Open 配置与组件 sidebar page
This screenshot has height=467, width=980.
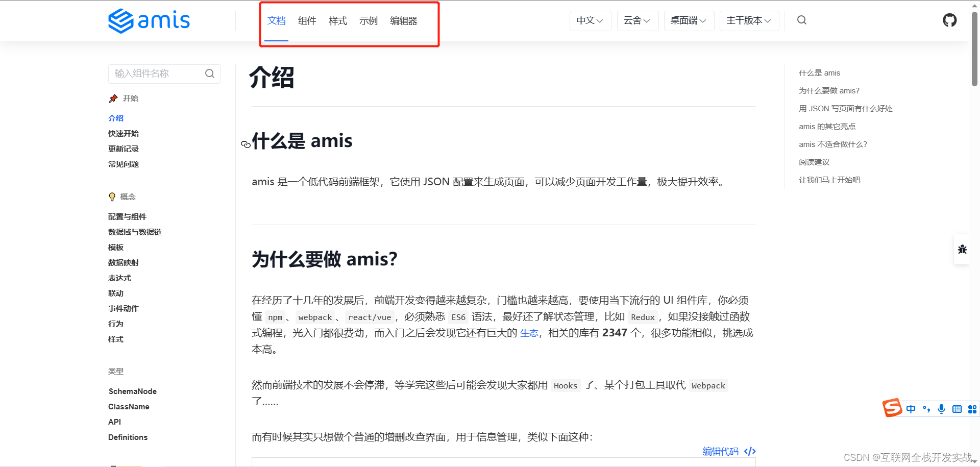click(x=127, y=216)
